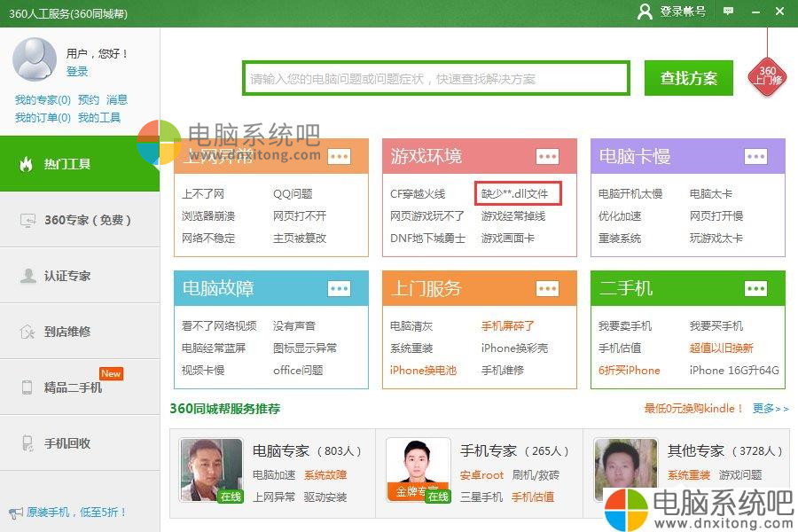The height and width of the screenshot is (532, 798).
Task: Expand more options in 上网异常 card
Action: click(x=339, y=156)
